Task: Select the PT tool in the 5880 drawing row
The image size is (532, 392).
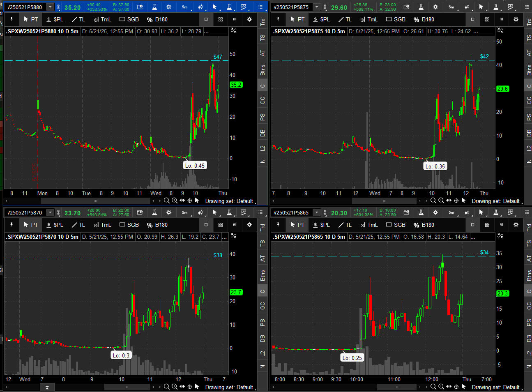Action: coord(31,19)
